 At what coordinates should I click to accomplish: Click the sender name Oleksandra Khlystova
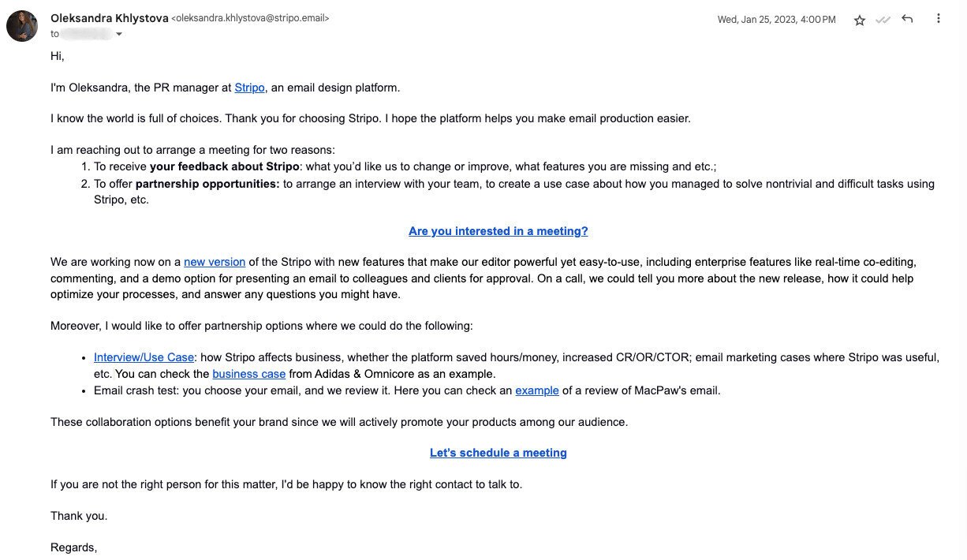(x=109, y=17)
